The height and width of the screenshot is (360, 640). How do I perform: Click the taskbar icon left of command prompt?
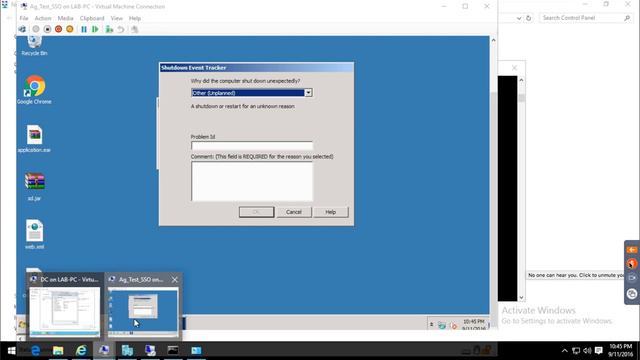(x=150, y=351)
